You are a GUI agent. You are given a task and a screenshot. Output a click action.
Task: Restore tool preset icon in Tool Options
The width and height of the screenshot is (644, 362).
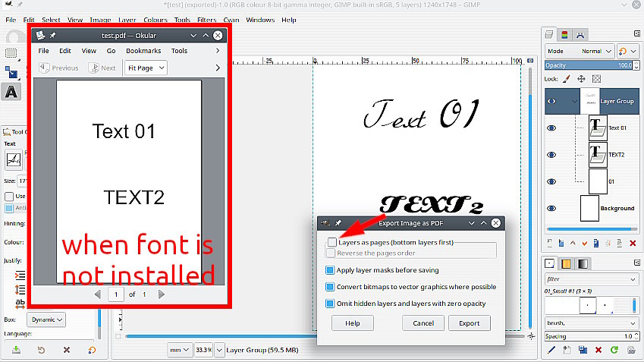tap(41, 350)
